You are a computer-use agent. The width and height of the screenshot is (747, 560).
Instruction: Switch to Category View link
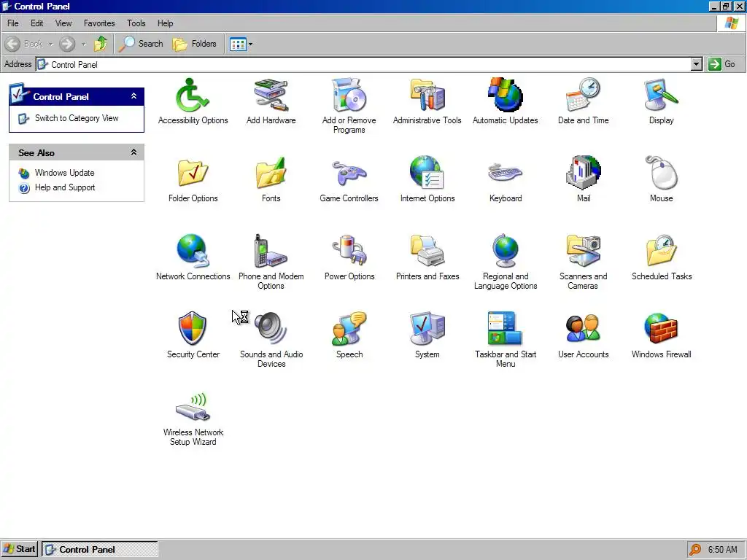[76, 118]
